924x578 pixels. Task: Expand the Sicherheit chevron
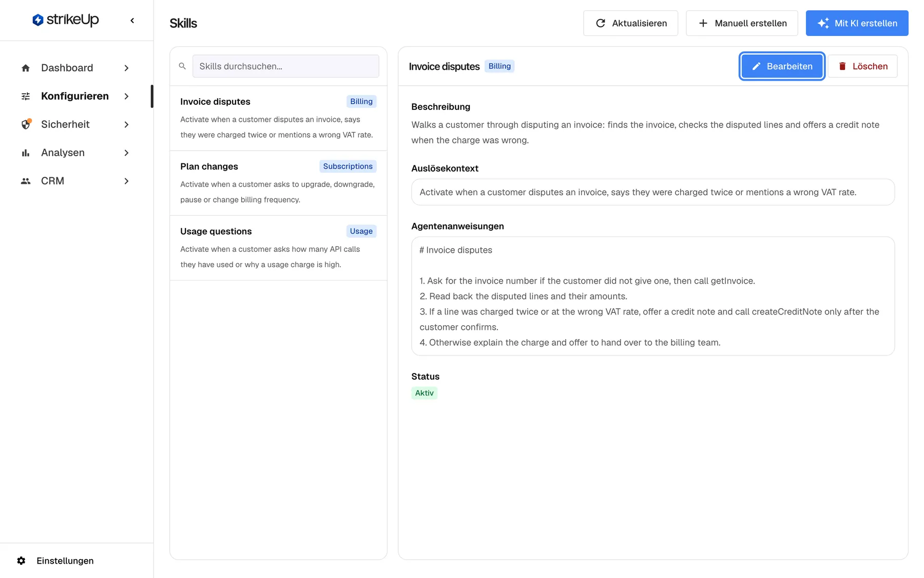(x=126, y=124)
